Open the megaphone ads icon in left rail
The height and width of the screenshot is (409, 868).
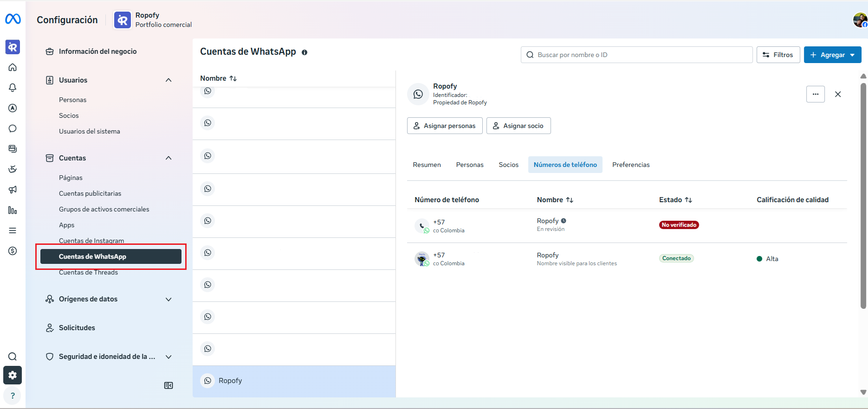tap(13, 190)
